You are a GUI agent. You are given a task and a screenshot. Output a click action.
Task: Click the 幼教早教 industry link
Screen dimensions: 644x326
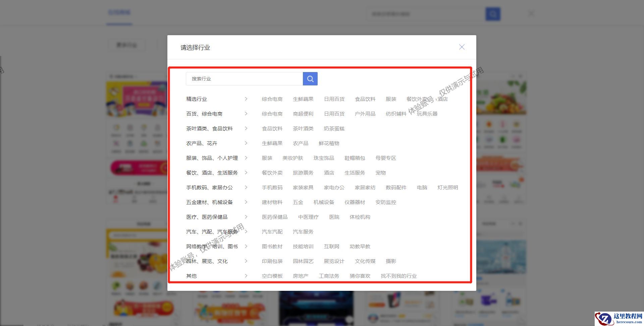click(360, 247)
